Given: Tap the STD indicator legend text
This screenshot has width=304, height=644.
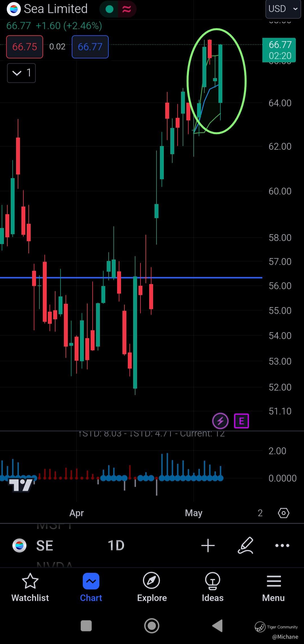Looking at the screenshot, I should coord(151,434).
